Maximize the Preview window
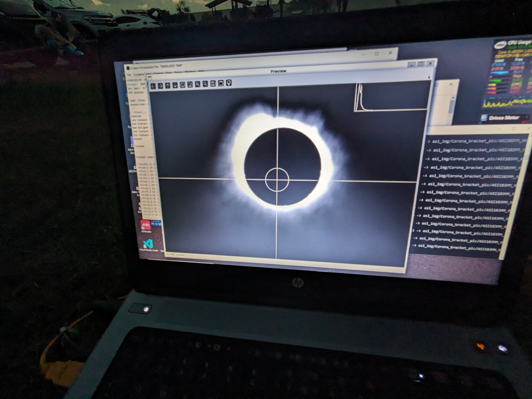This screenshot has width=532, height=399. click(x=421, y=64)
